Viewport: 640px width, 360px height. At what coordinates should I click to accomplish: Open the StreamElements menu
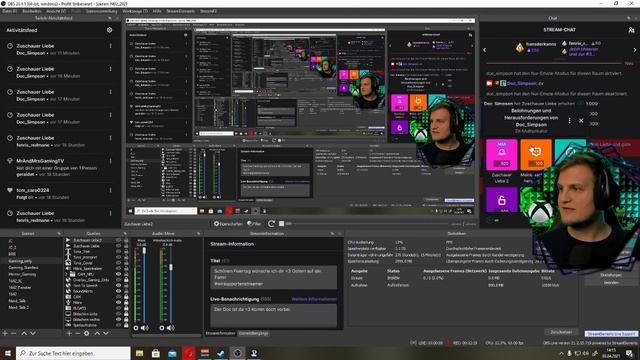click(x=180, y=11)
